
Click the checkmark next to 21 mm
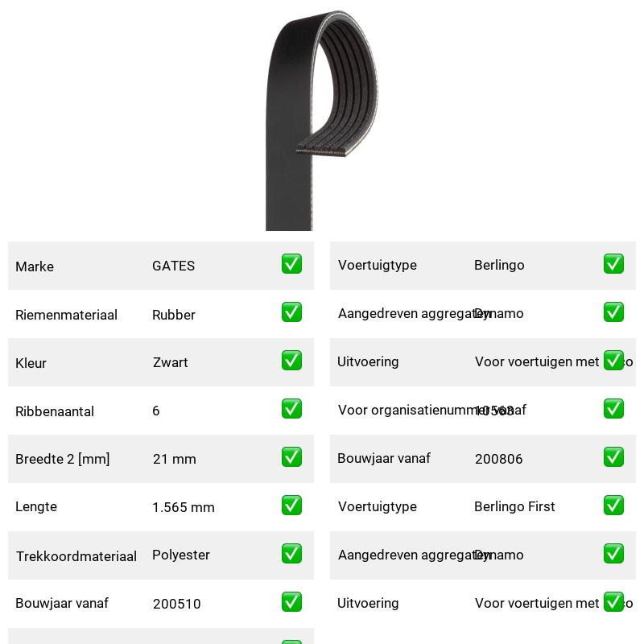tap(291, 457)
